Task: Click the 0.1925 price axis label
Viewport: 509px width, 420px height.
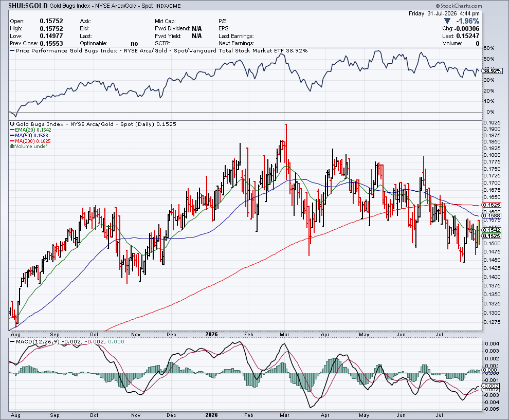Action: [x=492, y=122]
